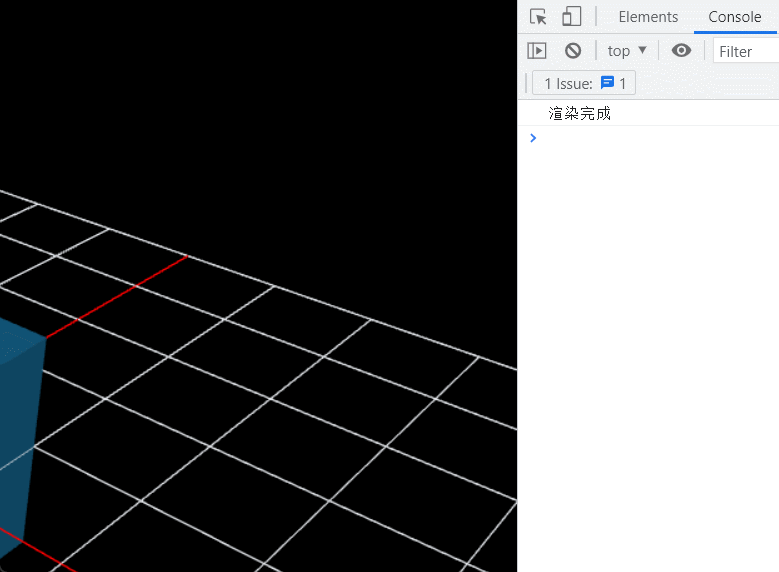Click the blue console prompt chevron
Image resolution: width=779 pixels, height=572 pixels.
pyautogui.click(x=533, y=138)
